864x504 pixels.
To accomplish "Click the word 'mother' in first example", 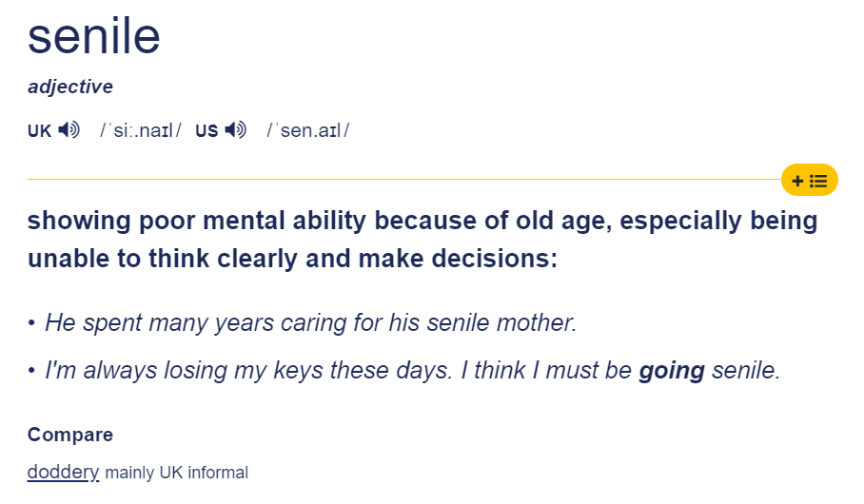I will [x=536, y=322].
